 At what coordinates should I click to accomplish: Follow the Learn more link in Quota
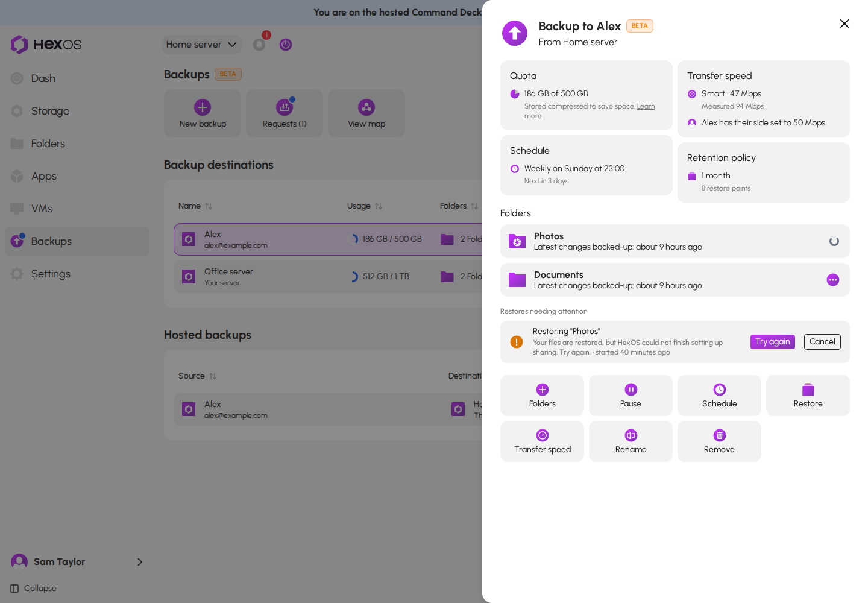[x=590, y=111]
